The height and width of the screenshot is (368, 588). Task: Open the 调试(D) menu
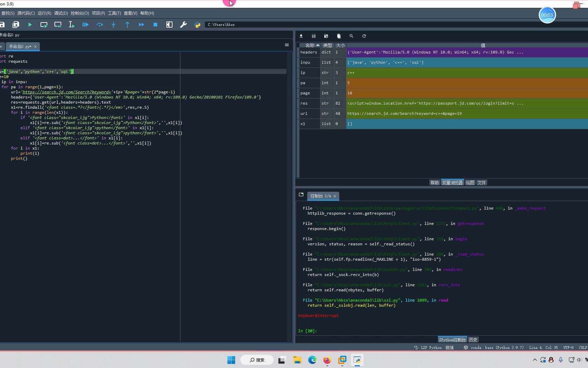61,13
